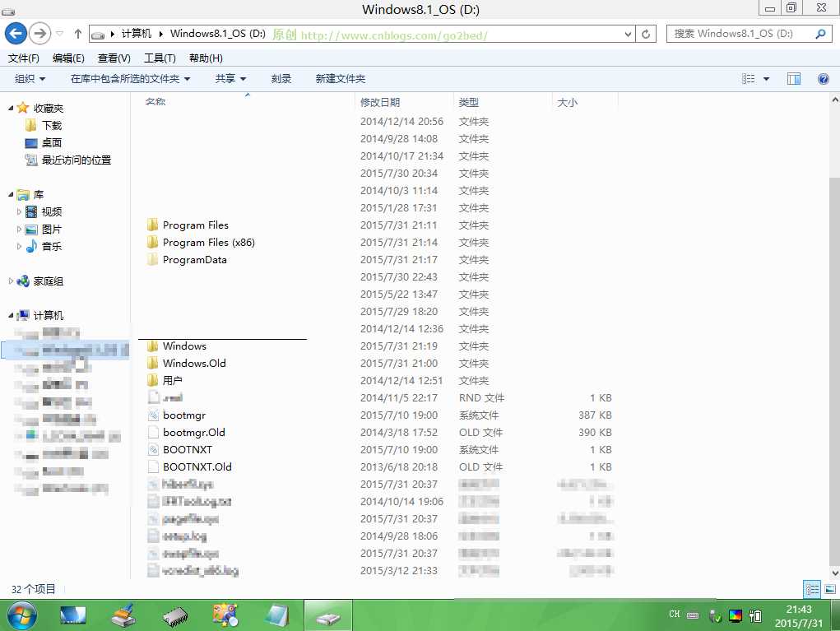
Task: Click the Burn button (刻录)
Action: (281, 79)
